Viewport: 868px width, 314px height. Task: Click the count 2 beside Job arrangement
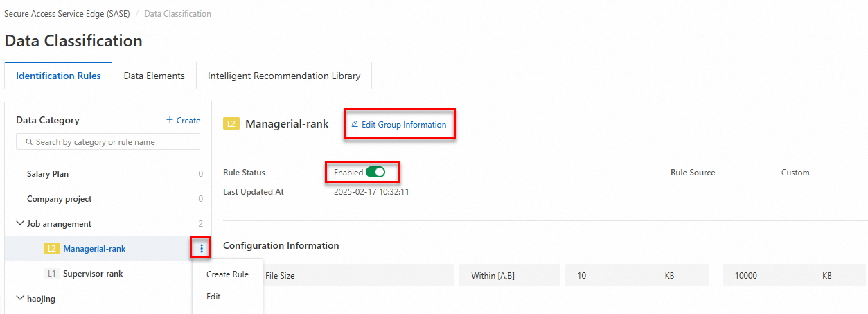(x=201, y=224)
